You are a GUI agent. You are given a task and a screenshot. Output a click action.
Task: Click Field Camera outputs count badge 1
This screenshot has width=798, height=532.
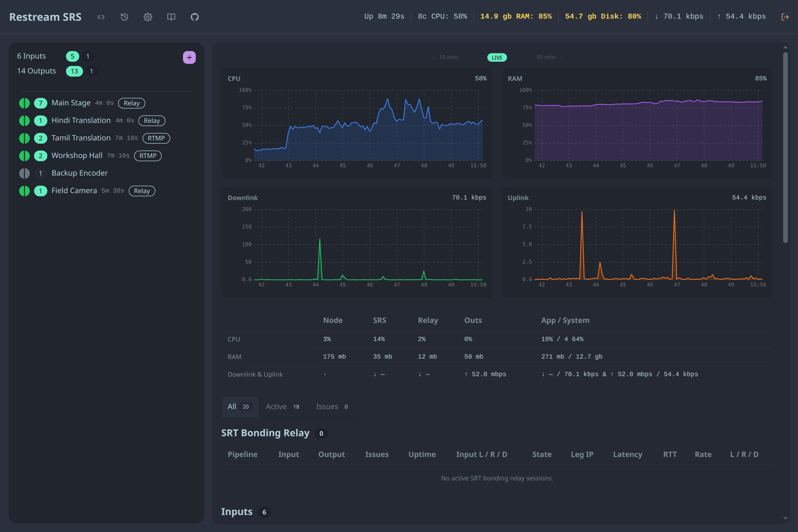click(x=41, y=191)
